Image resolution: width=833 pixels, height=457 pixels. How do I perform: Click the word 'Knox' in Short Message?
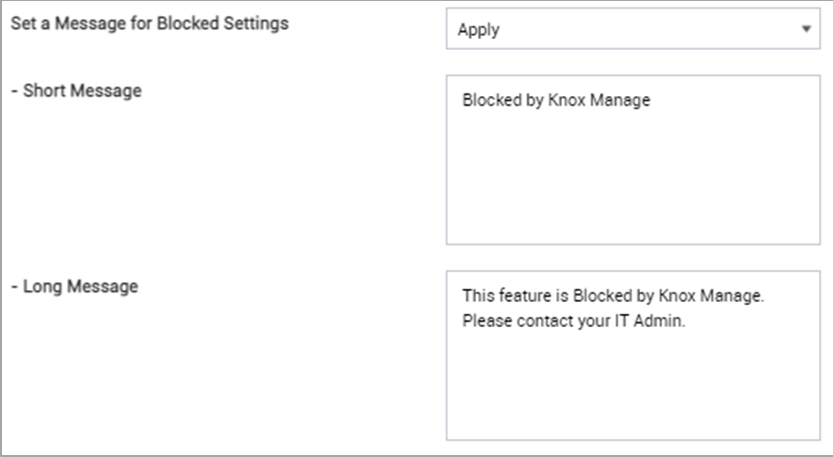click(x=566, y=100)
